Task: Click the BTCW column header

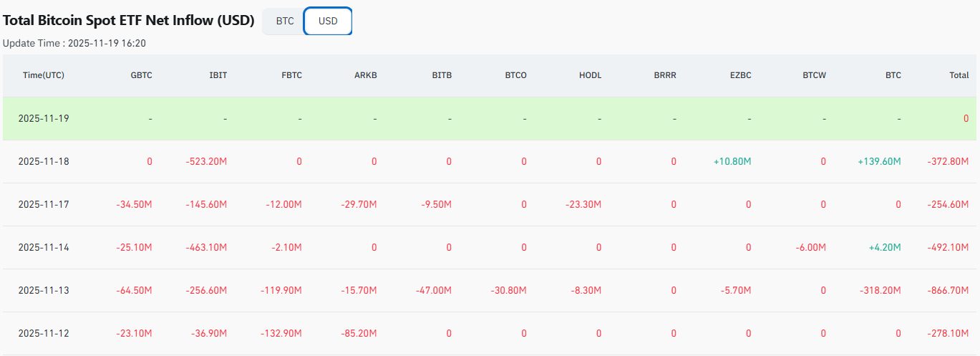Action: [814, 75]
